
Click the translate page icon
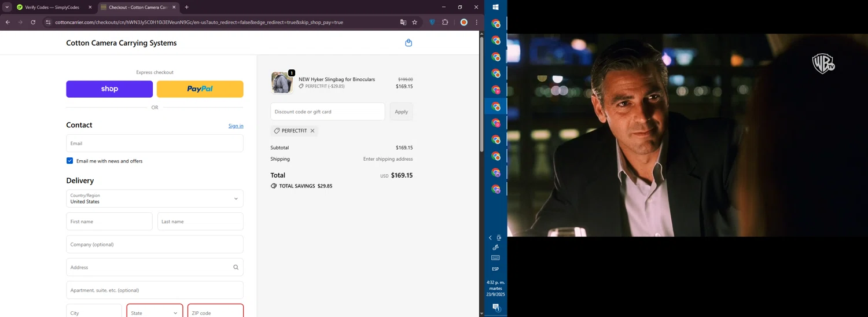pos(403,23)
